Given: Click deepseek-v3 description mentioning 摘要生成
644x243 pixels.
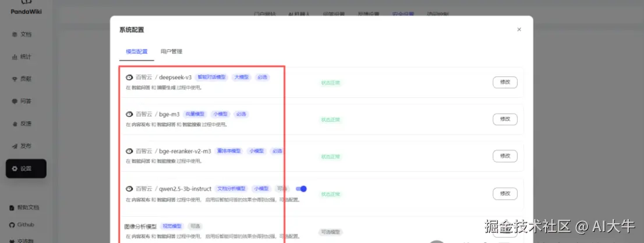Looking at the screenshot, I should tap(164, 87).
